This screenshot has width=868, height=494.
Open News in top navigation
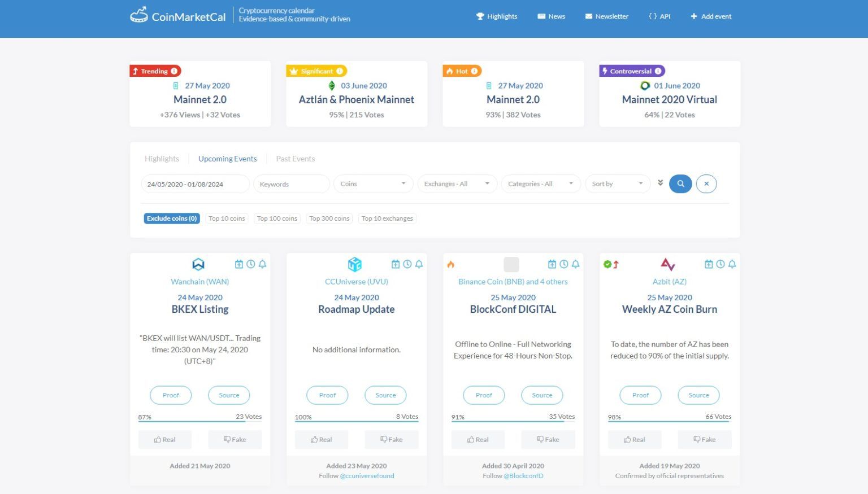tap(551, 16)
